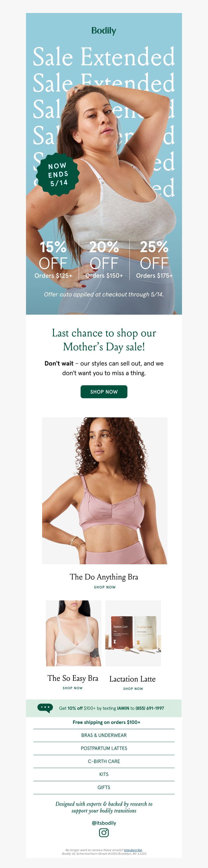Open the Do Anything Bra product photo
This screenshot has height=868, width=208.
click(105, 491)
